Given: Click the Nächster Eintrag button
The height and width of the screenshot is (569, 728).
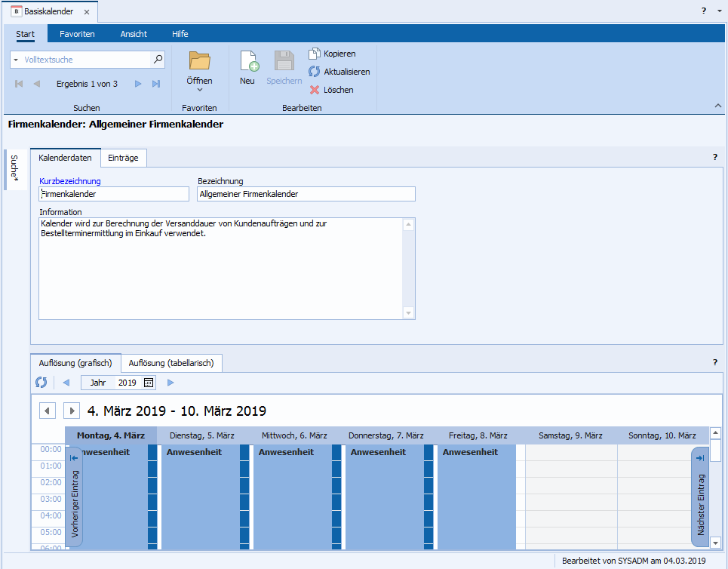Looking at the screenshot, I should [700, 497].
